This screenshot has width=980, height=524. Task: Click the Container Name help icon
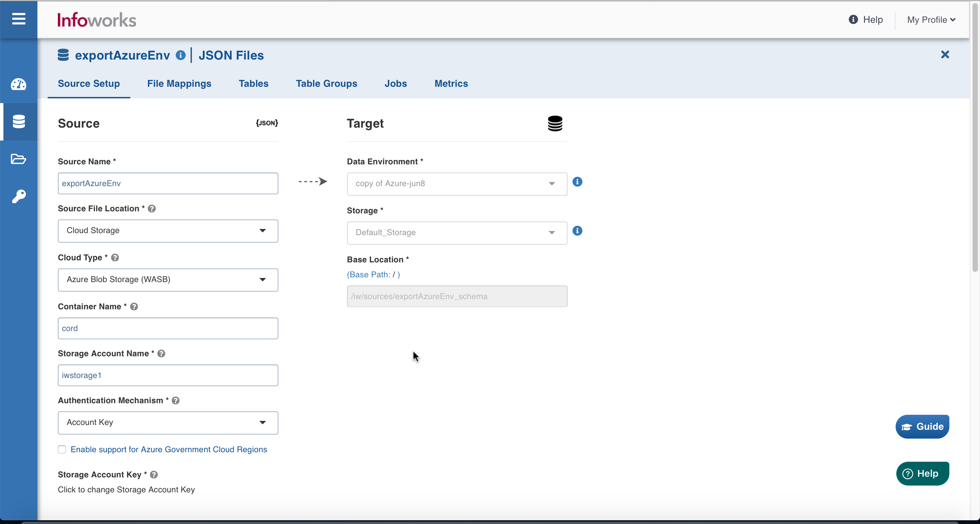click(134, 307)
